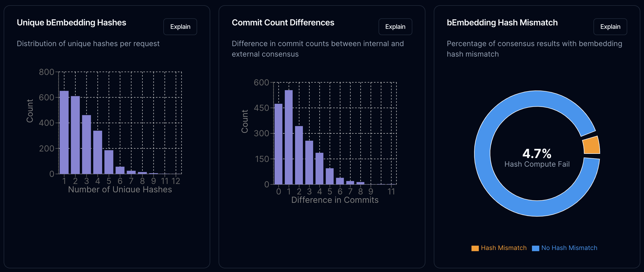Image resolution: width=644 pixels, height=272 pixels.
Task: Click bar for commit difference 6
Action: (x=340, y=181)
